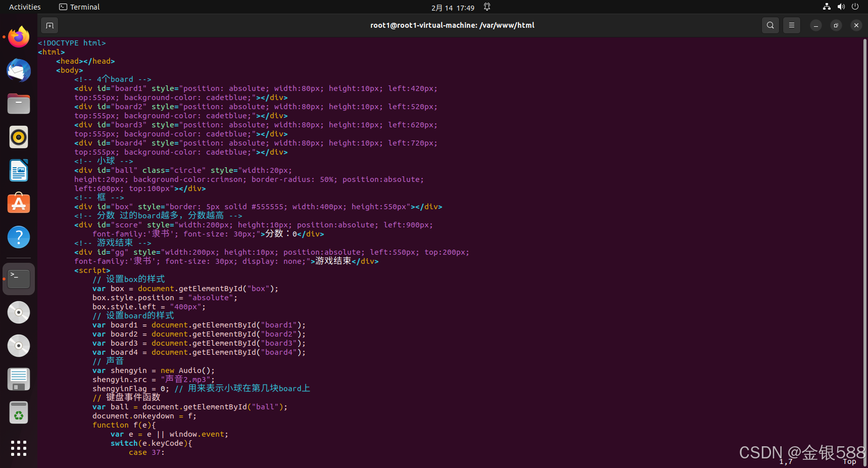Open the power menu icon
868x468 pixels.
(855, 7)
